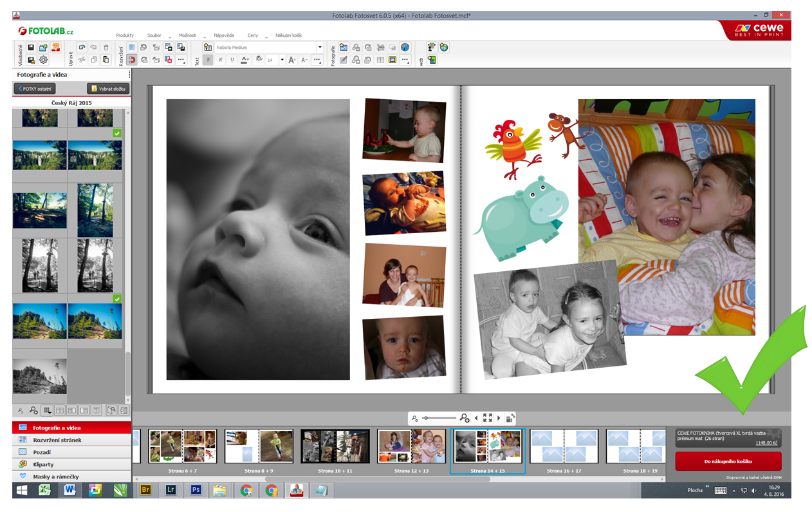Click the Vybrat složku button
The height and width of the screenshot is (512, 812).
[x=109, y=89]
